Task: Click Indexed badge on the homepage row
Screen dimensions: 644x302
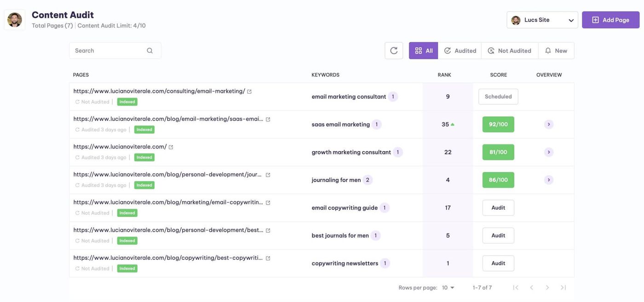Action: (x=144, y=157)
